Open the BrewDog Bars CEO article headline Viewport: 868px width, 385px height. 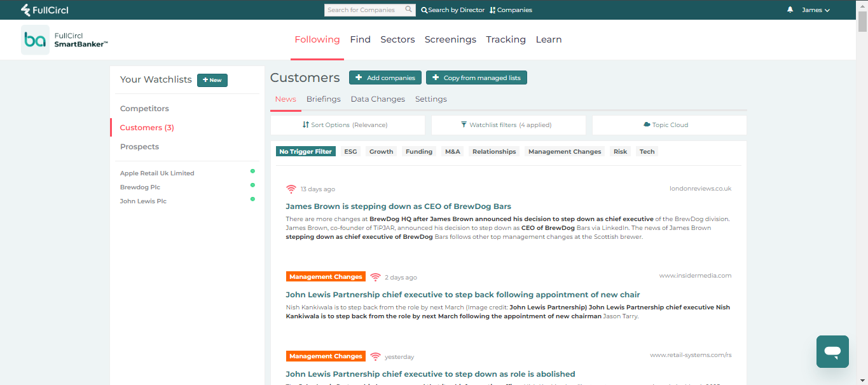tap(398, 206)
